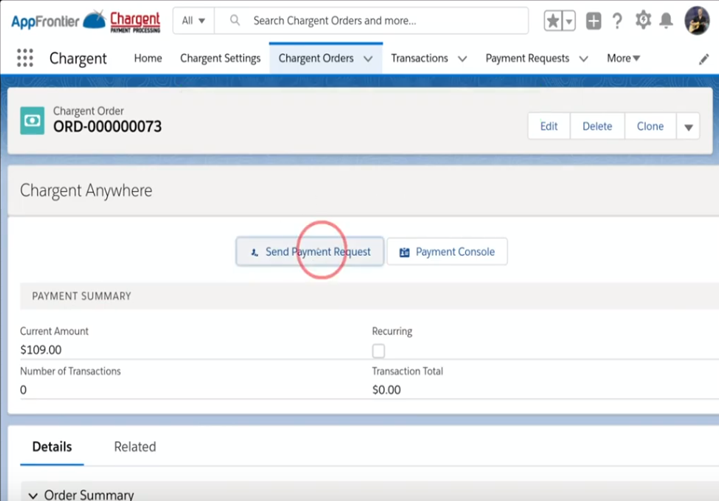Click the Send Payment Request icon
The image size is (719, 501).
pyautogui.click(x=254, y=253)
